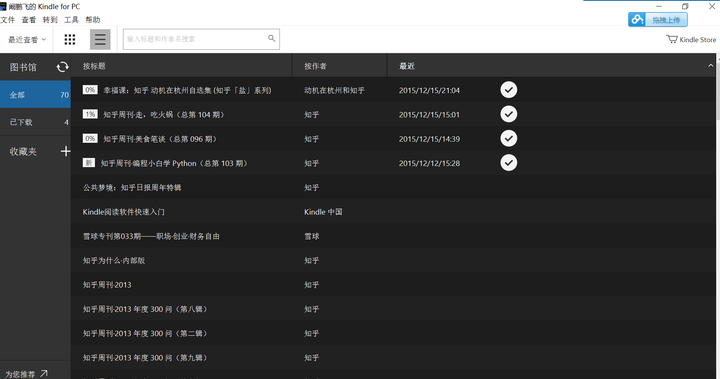Click date 2015/12/12/15:28

coord(429,163)
